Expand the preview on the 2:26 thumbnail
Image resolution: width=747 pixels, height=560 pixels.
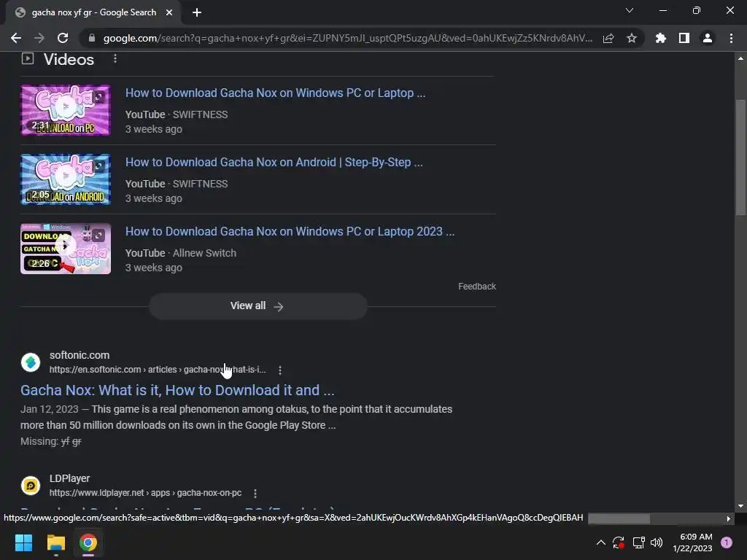[x=98, y=236]
